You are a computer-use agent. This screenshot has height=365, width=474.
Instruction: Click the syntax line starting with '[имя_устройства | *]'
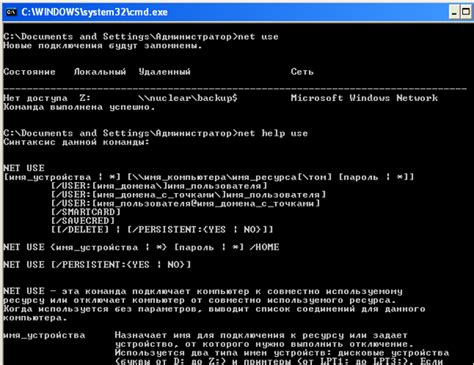click(x=209, y=177)
